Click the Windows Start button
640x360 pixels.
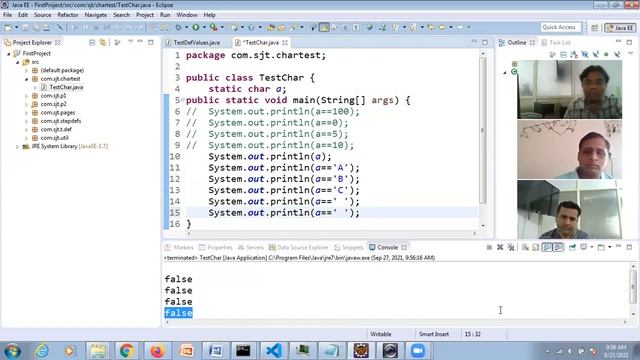click(x=12, y=351)
